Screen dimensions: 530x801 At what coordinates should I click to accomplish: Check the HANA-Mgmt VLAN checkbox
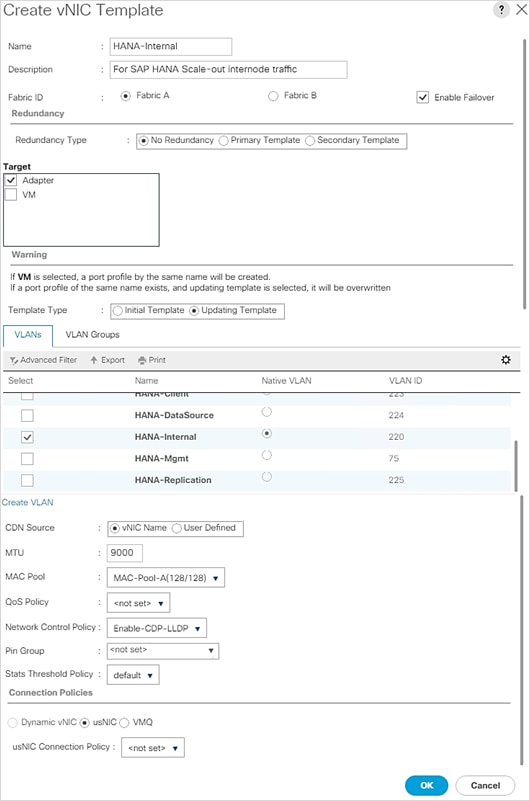coord(28,459)
